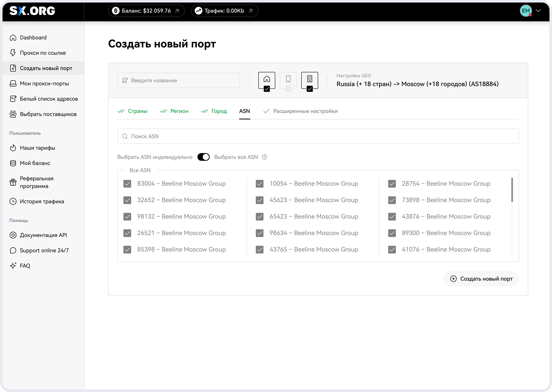This screenshot has height=392, width=552.
Task: Open Мои прокси-порты in the sidebar
Action: (x=44, y=83)
